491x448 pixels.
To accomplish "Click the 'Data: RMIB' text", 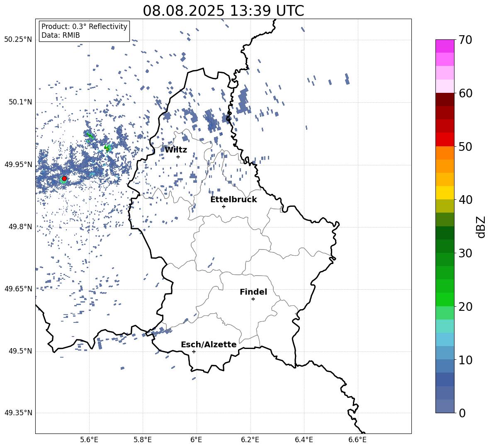I will click(x=61, y=35).
